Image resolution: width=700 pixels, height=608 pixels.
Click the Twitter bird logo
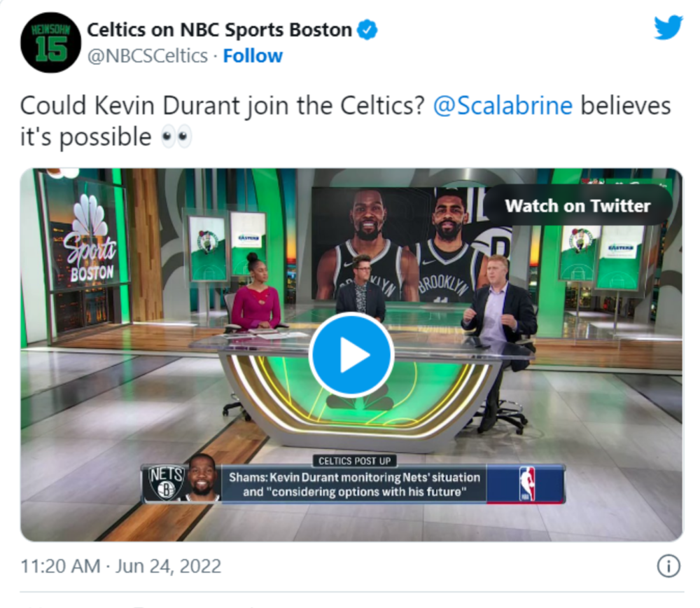pos(668,29)
